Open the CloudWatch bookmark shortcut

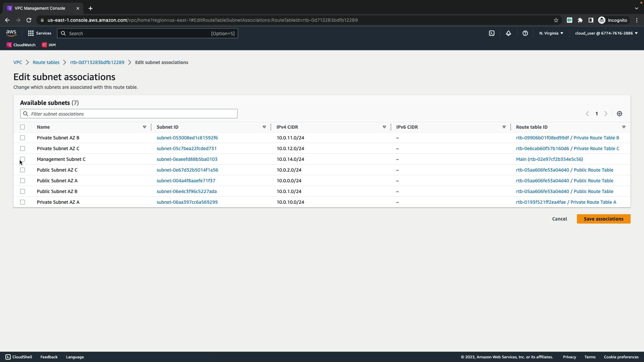click(21, 45)
